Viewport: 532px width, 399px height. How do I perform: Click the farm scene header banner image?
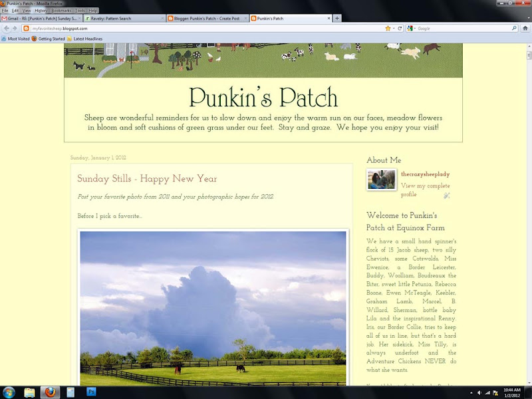[x=263, y=60]
